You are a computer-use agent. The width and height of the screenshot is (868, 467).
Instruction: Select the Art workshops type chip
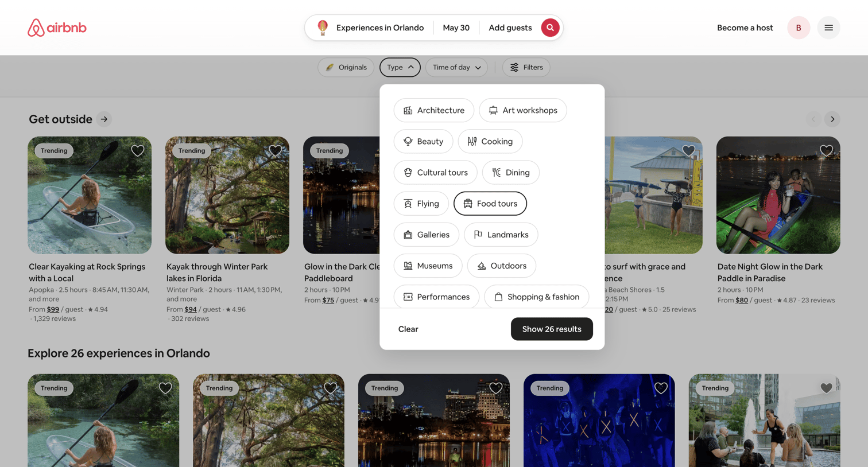pyautogui.click(x=523, y=110)
